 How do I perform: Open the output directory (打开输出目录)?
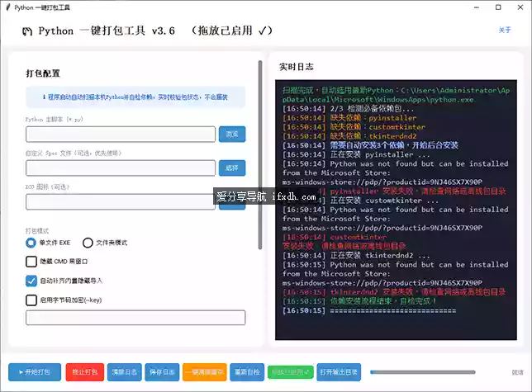[339, 372]
